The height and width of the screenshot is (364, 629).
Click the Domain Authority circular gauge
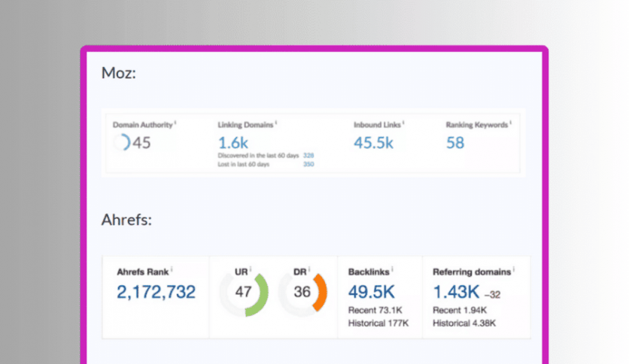coord(122,142)
